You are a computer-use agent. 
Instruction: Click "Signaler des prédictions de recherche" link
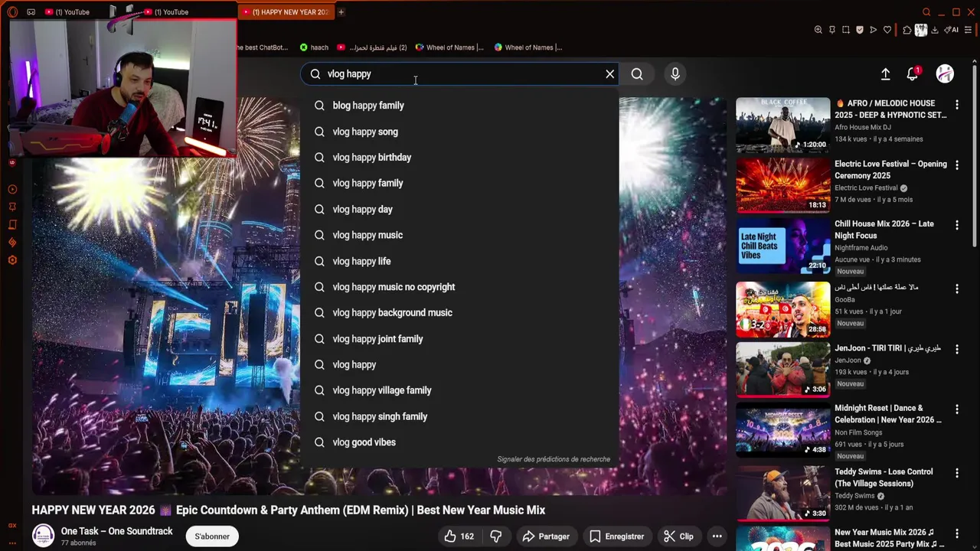point(554,459)
